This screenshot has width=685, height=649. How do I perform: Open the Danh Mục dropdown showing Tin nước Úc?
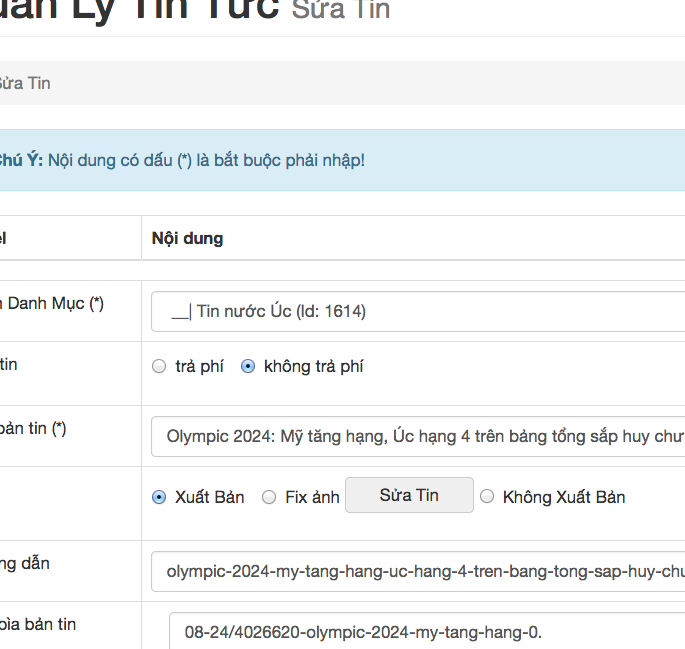click(x=418, y=311)
